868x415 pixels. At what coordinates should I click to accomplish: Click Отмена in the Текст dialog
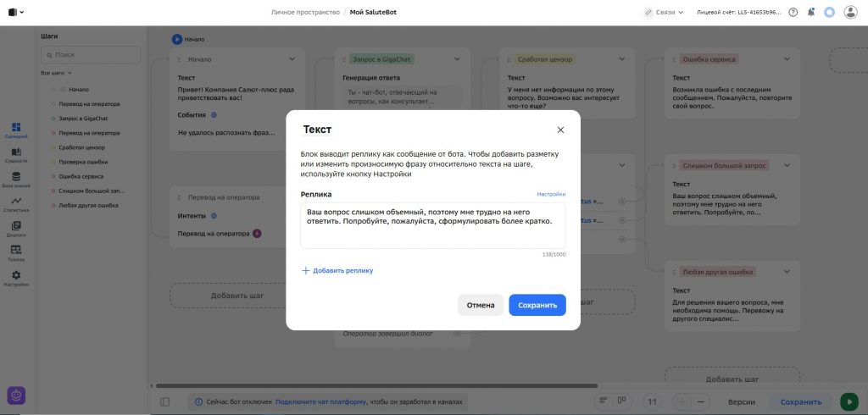click(480, 305)
